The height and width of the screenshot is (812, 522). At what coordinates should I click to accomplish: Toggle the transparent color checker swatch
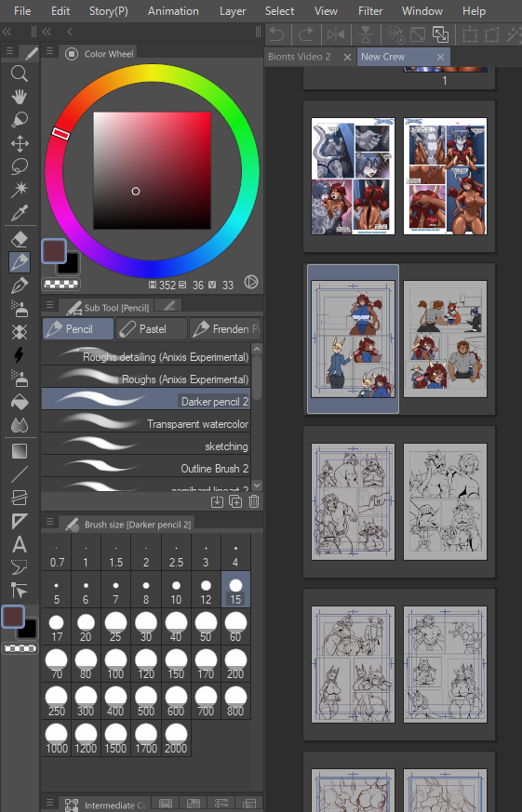61,284
